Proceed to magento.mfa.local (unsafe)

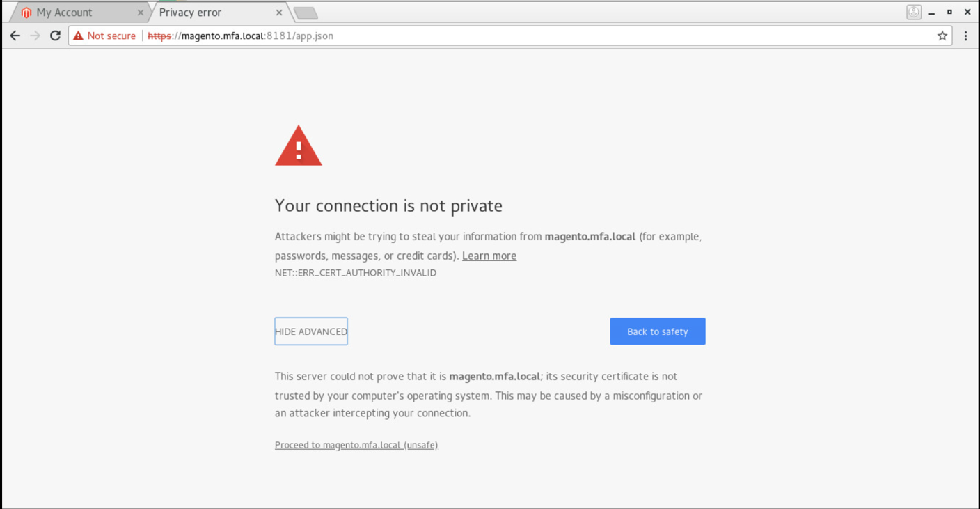356,445
